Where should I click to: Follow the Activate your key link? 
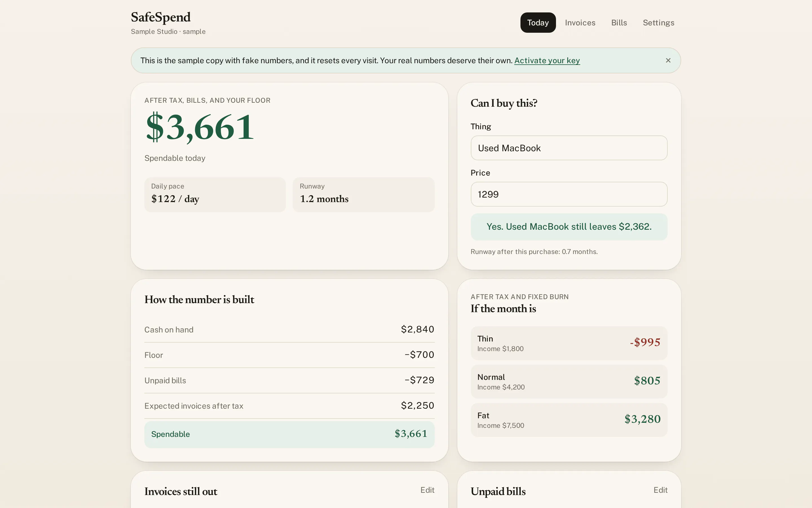tap(547, 60)
